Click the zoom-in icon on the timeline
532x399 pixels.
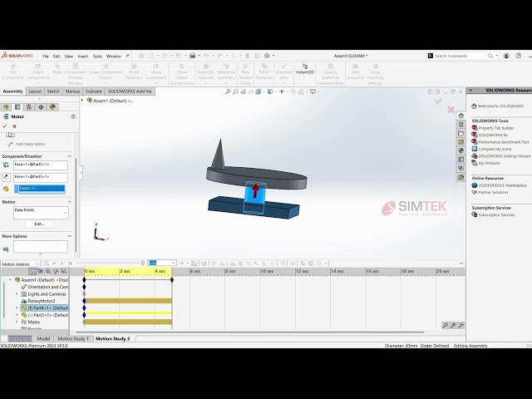(453, 325)
